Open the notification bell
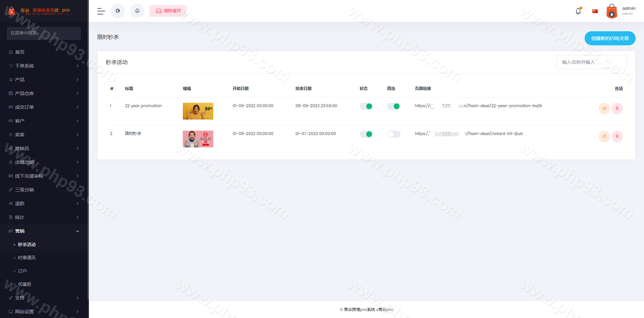Screen dimensions: 644x318 [x=578, y=11]
